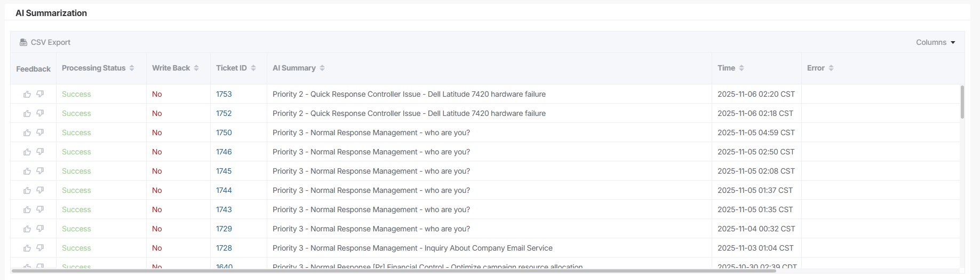Screen dimensions: 980x280
Task: Click thumbs down for ticket 1753
Action: [40, 94]
